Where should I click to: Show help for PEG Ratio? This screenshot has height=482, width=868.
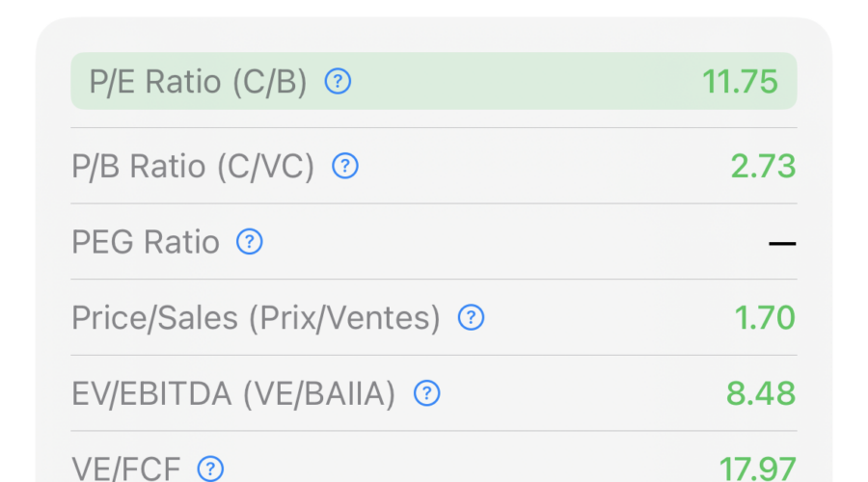coord(250,241)
